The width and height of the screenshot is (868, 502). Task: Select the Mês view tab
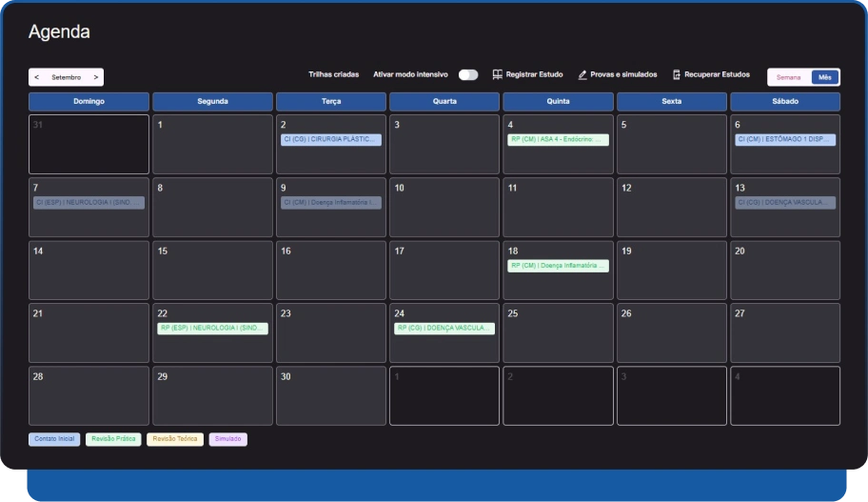coord(824,77)
